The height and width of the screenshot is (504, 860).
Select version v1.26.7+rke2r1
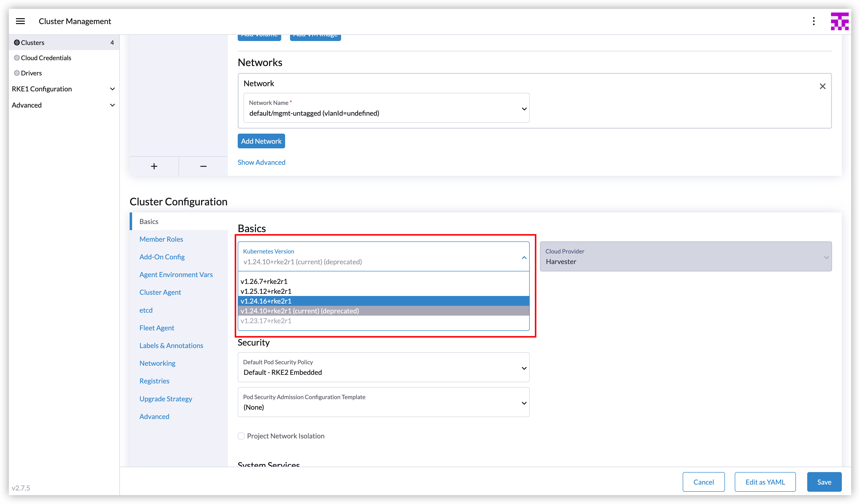pyautogui.click(x=384, y=281)
